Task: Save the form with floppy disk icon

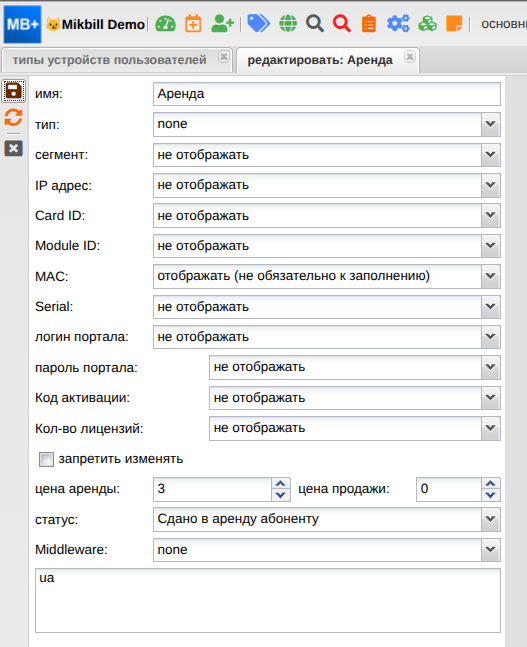Action: coord(14,91)
